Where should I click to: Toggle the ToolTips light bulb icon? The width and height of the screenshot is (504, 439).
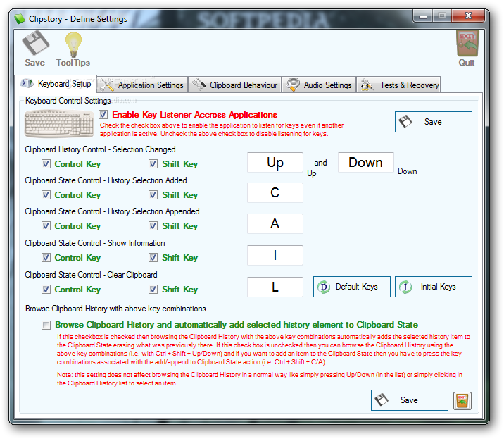pyautogui.click(x=73, y=44)
